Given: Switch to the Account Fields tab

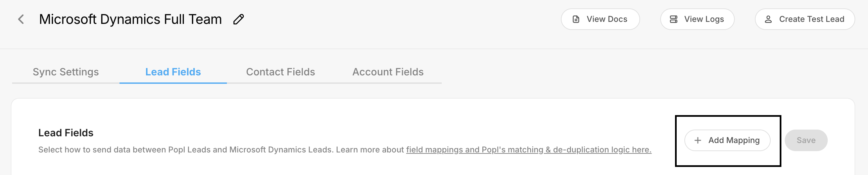Looking at the screenshot, I should point(388,72).
